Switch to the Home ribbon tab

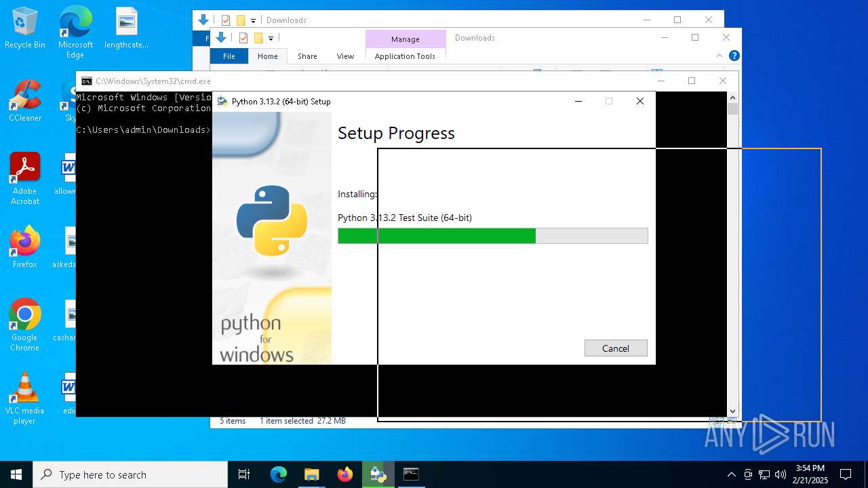point(268,56)
